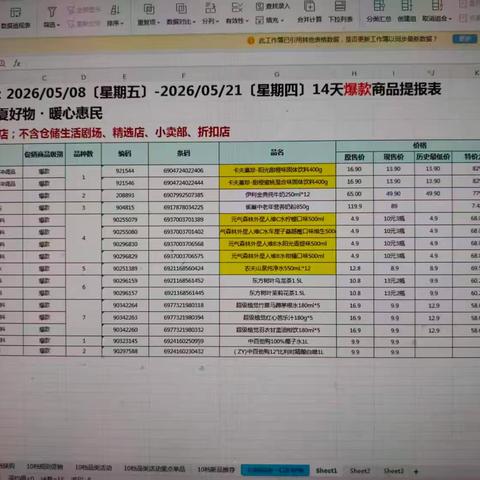
Task: Click the code cell 90251389
Action: 125,268
